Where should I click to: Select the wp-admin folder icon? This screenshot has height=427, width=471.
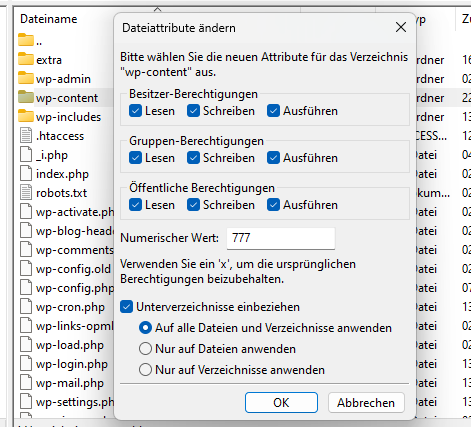(x=26, y=78)
